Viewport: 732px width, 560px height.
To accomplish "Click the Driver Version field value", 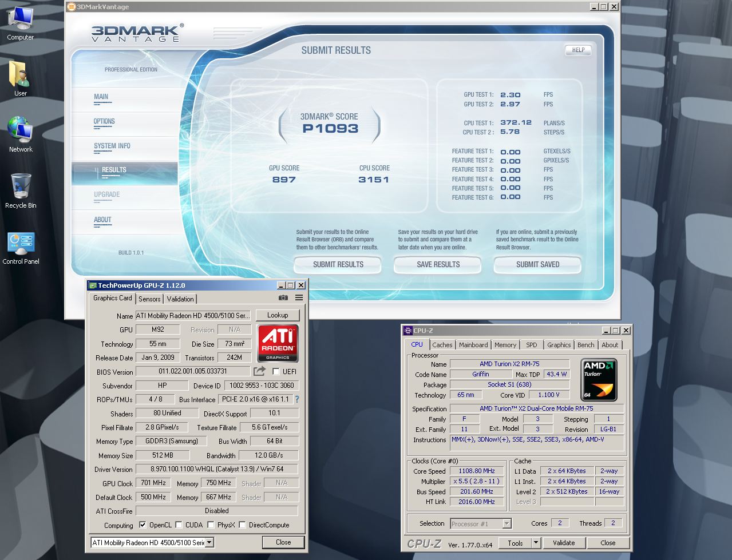I will pos(217,469).
